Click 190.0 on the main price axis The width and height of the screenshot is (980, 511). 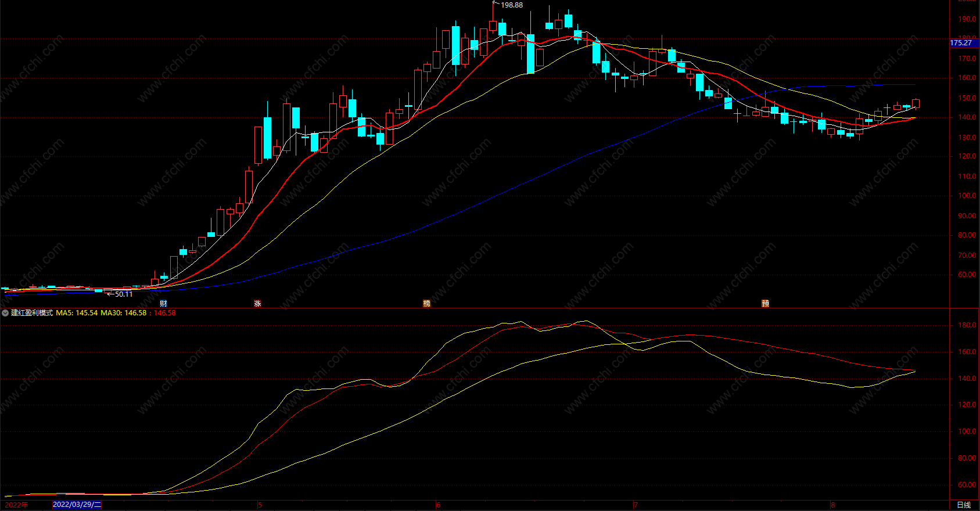pyautogui.click(x=967, y=19)
